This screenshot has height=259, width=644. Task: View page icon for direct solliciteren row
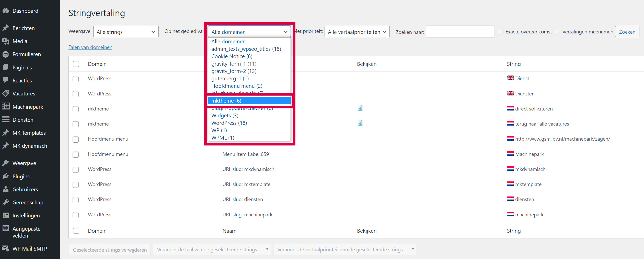(360, 108)
